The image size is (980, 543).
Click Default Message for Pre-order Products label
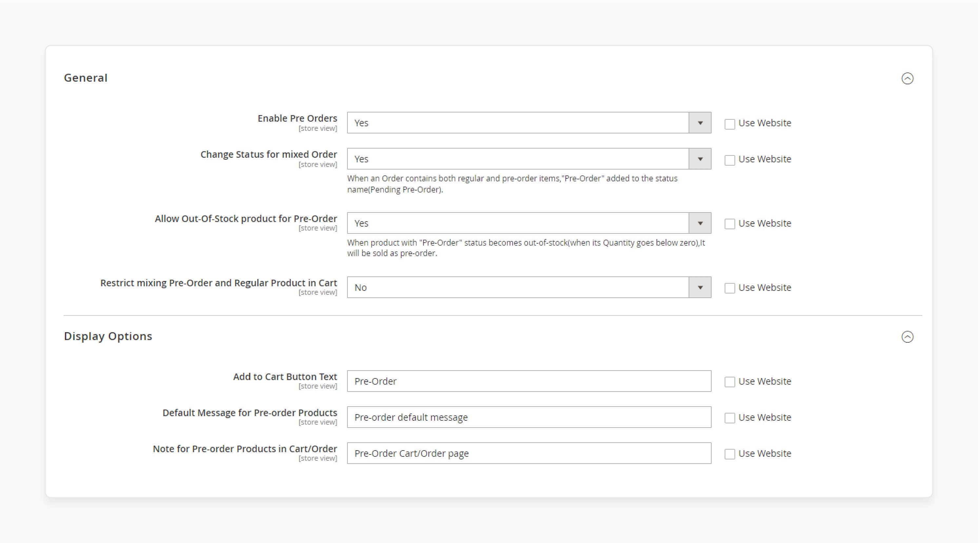click(x=249, y=413)
